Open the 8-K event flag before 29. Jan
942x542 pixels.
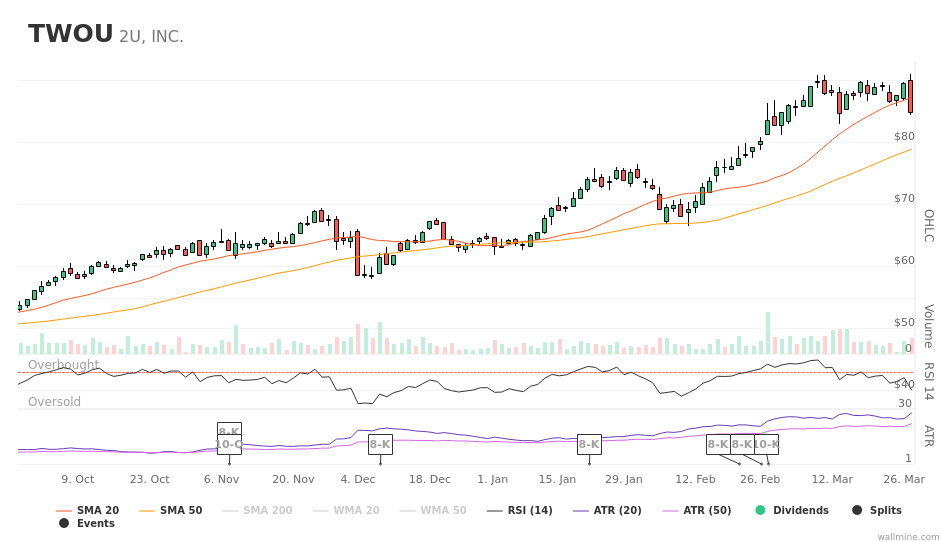pos(589,445)
